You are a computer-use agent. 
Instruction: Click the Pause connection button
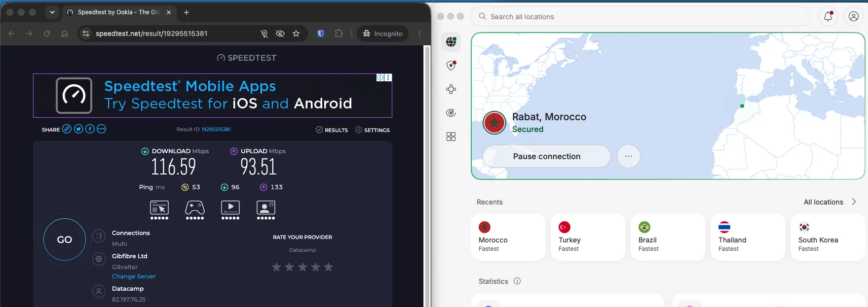click(547, 156)
